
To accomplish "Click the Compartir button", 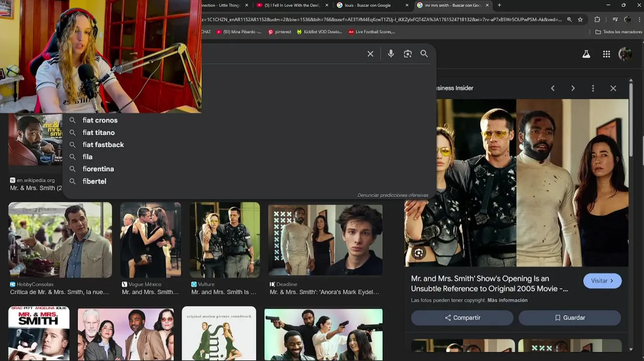I will click(462, 318).
